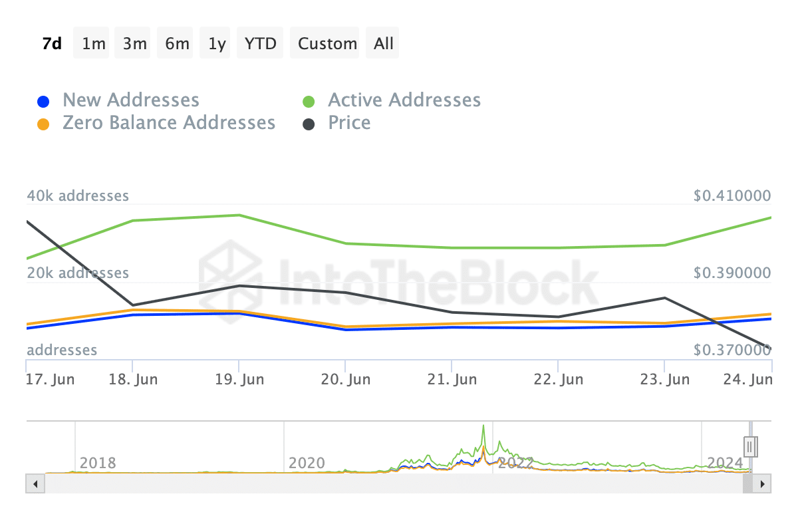The width and height of the screenshot is (798, 532).
Task: Click the green Active Addresses legend dot
Action: pos(309,102)
